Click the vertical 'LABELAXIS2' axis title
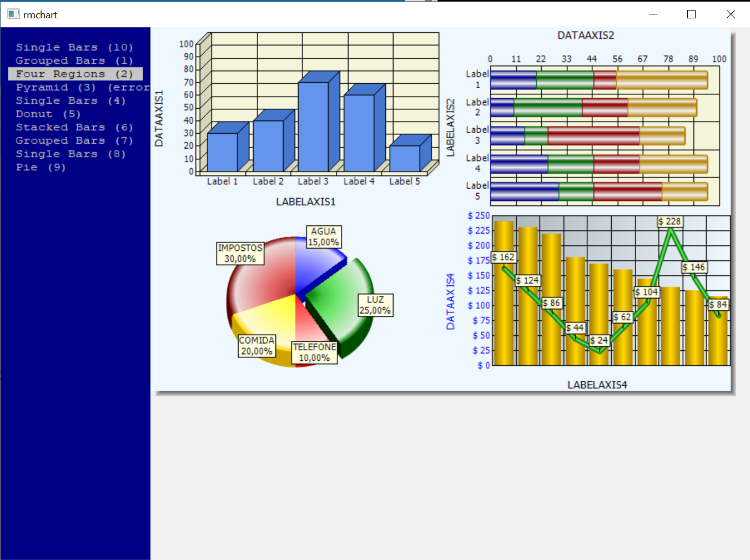Screen dimensions: 750x560 click(451, 128)
